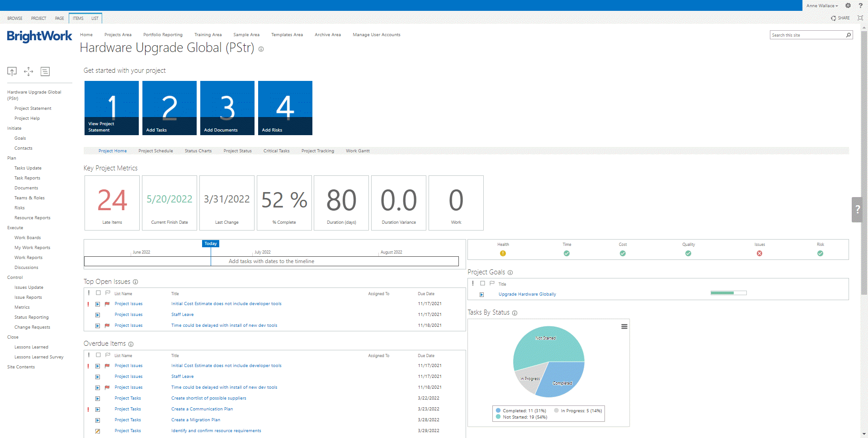The height and width of the screenshot is (438, 868).
Task: Open the settings gear icon
Action: click(848, 6)
